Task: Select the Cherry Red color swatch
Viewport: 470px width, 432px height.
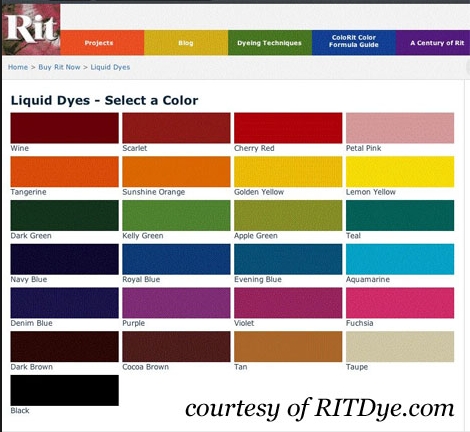Action: [288, 128]
